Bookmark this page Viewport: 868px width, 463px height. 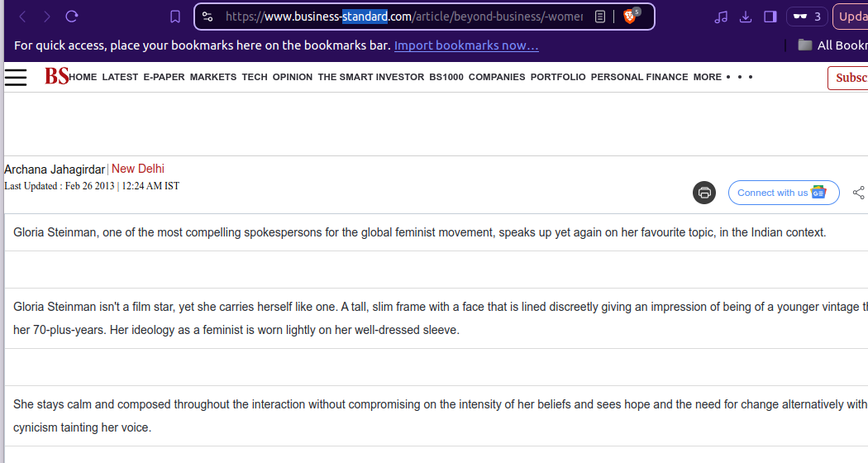[x=175, y=17]
